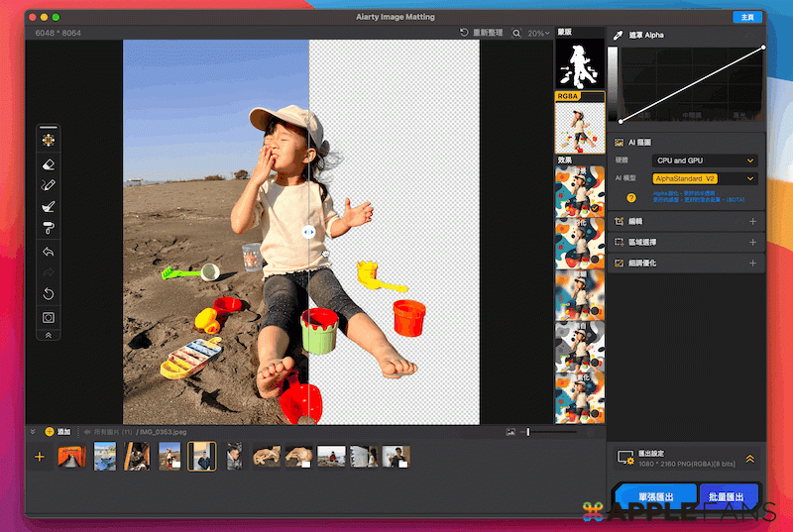The height and width of the screenshot is (532, 793).
Task: Click the circular Reset arrow icon
Action: 49,294
